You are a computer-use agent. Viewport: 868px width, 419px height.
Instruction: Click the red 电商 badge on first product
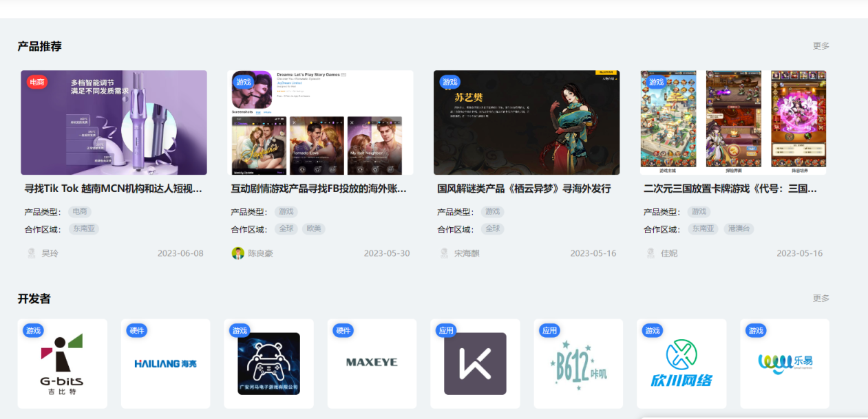pos(37,83)
